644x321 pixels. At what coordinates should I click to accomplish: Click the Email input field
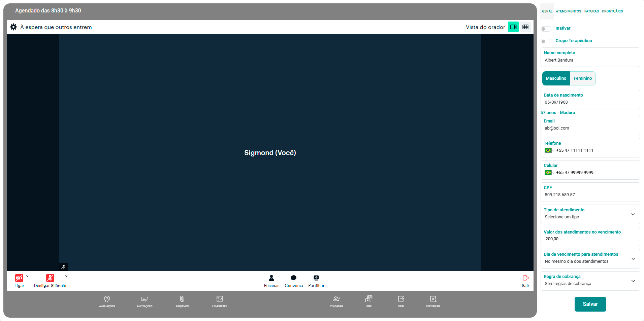[x=590, y=128]
